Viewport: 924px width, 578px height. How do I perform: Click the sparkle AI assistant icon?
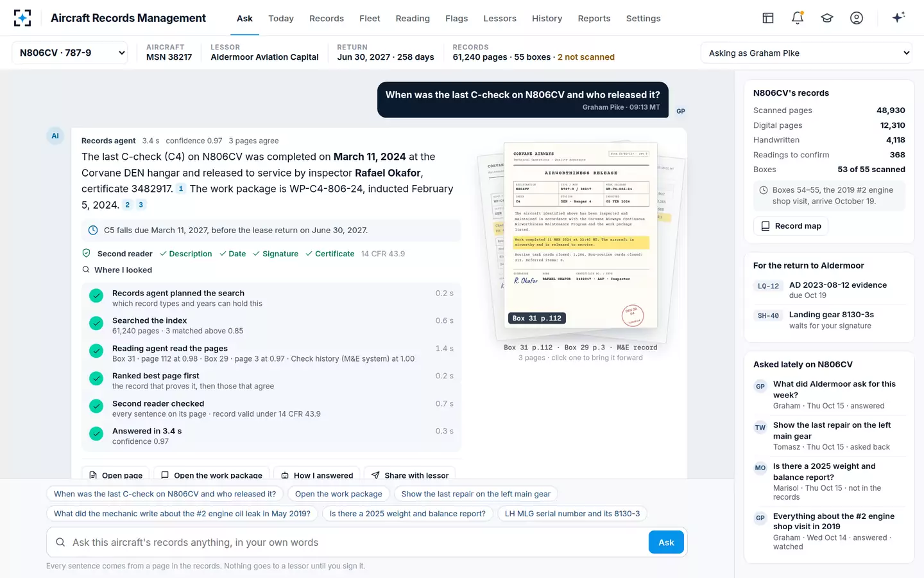[898, 17]
